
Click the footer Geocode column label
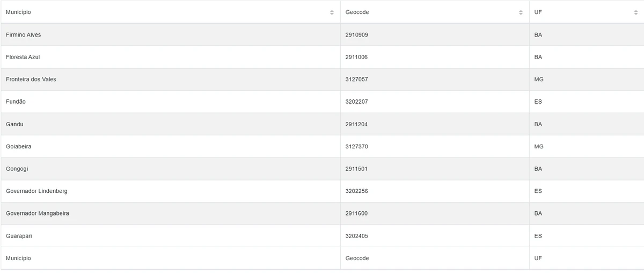[x=357, y=258]
